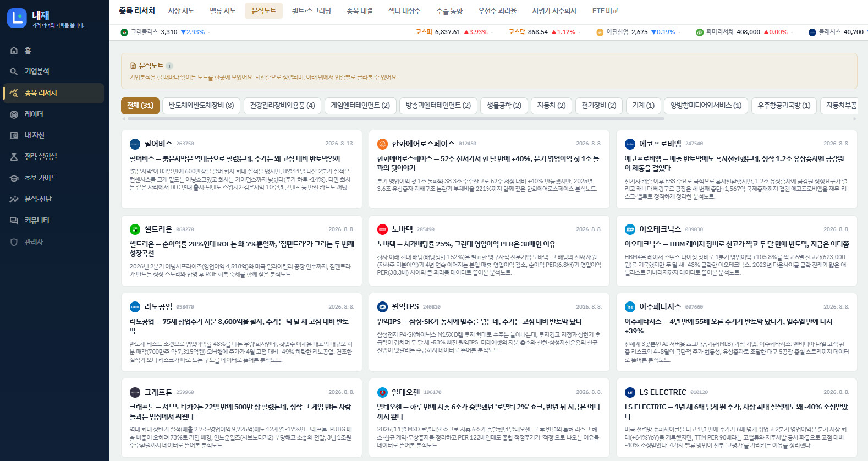This screenshot has height=461, width=868.
Task: Click the 내재 app logo icon
Action: point(17,18)
